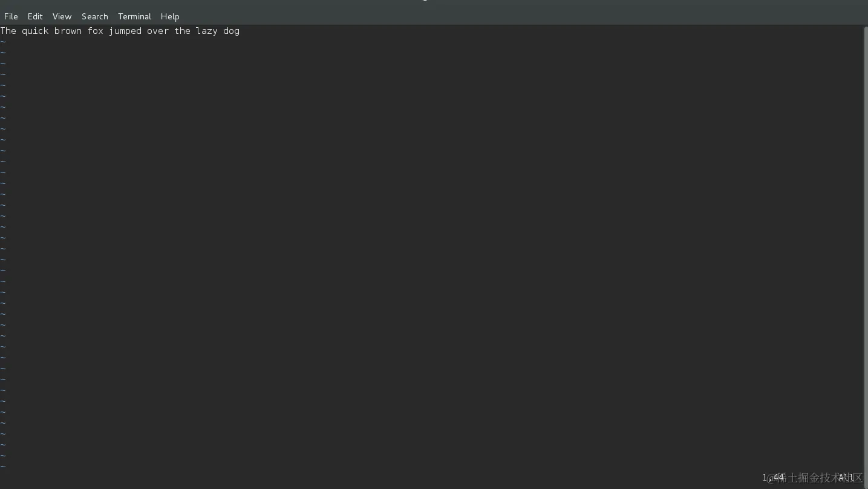Open the Edit menu
Screen dimensions: 868x489
[x=35, y=16]
